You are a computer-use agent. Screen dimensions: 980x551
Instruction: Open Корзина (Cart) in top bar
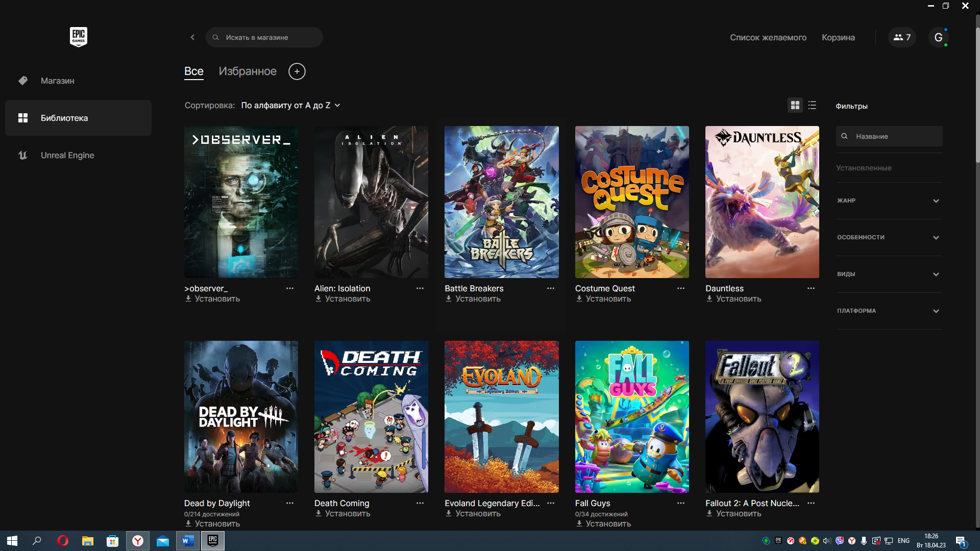(838, 37)
